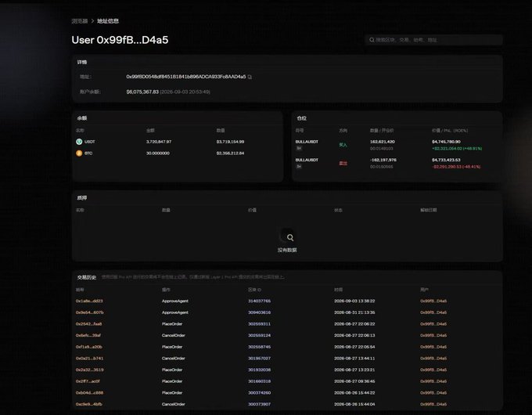Click the BULLAUSDT short position with red 卖出
This screenshot has height=415, width=532.
point(307,160)
